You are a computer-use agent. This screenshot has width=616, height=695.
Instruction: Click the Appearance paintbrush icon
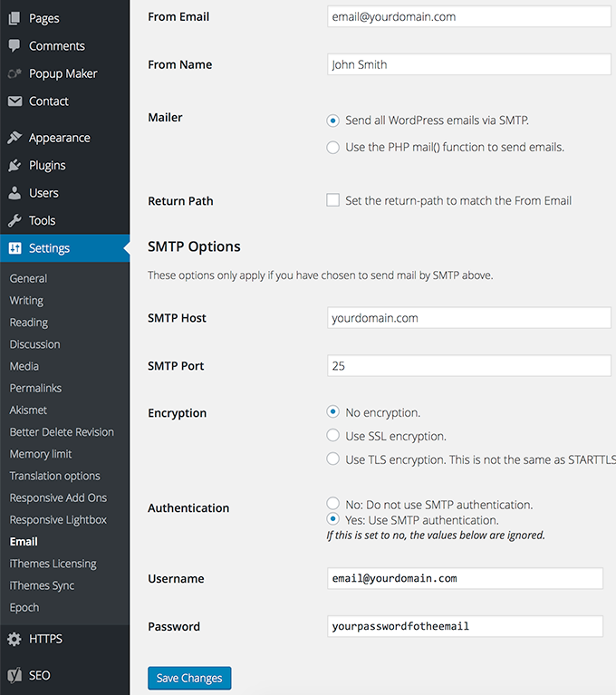click(x=14, y=138)
